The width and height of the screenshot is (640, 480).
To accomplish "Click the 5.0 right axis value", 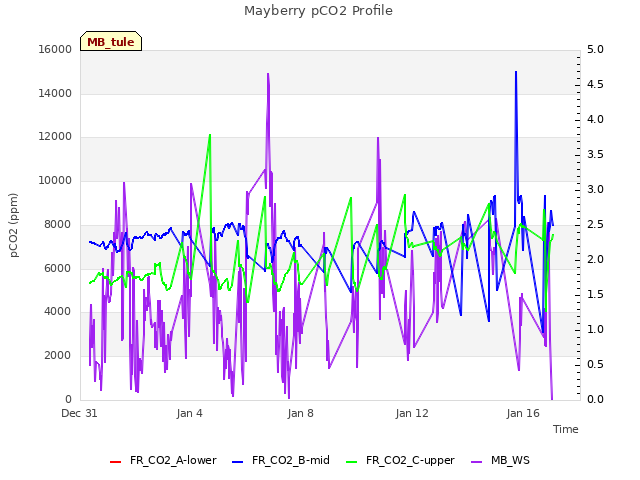I will coord(595,49).
